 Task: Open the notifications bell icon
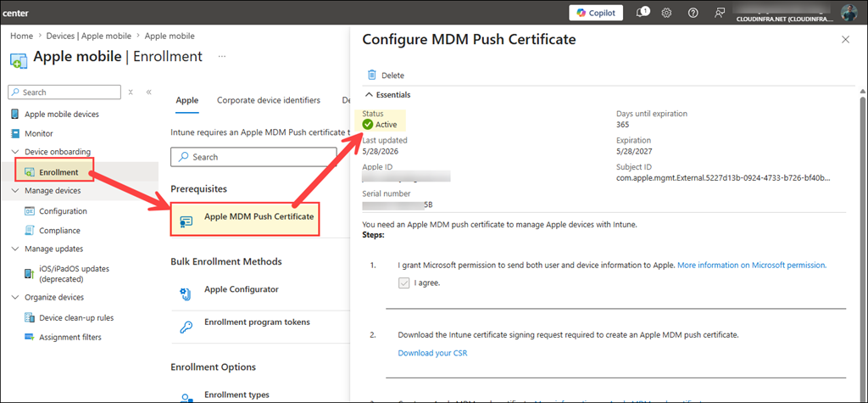(643, 13)
